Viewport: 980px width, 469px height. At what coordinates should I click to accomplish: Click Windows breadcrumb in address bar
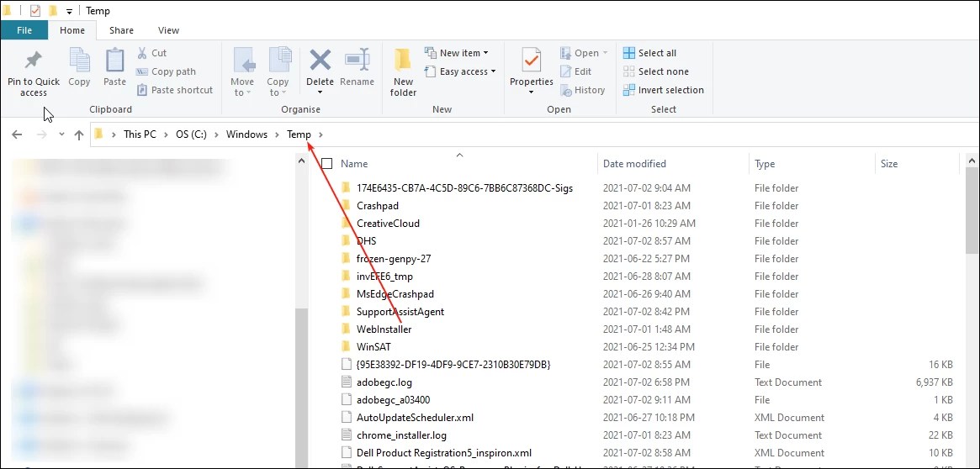(246, 134)
